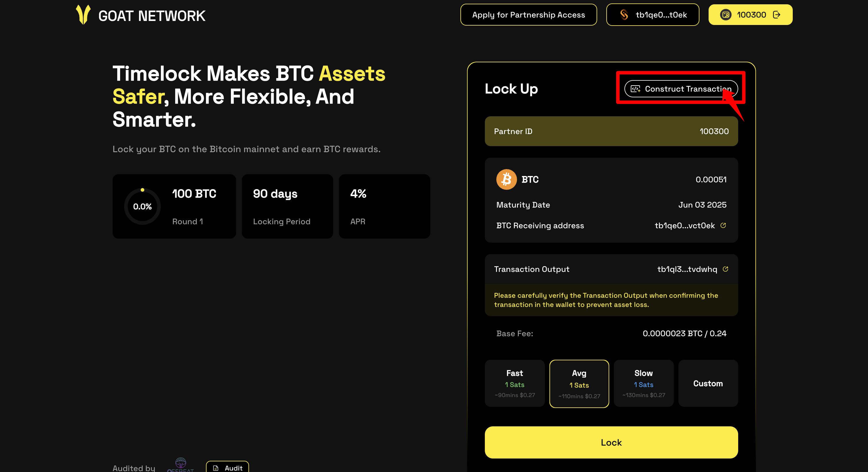Click the 4% APR card
This screenshot has height=472, width=868.
click(x=384, y=206)
